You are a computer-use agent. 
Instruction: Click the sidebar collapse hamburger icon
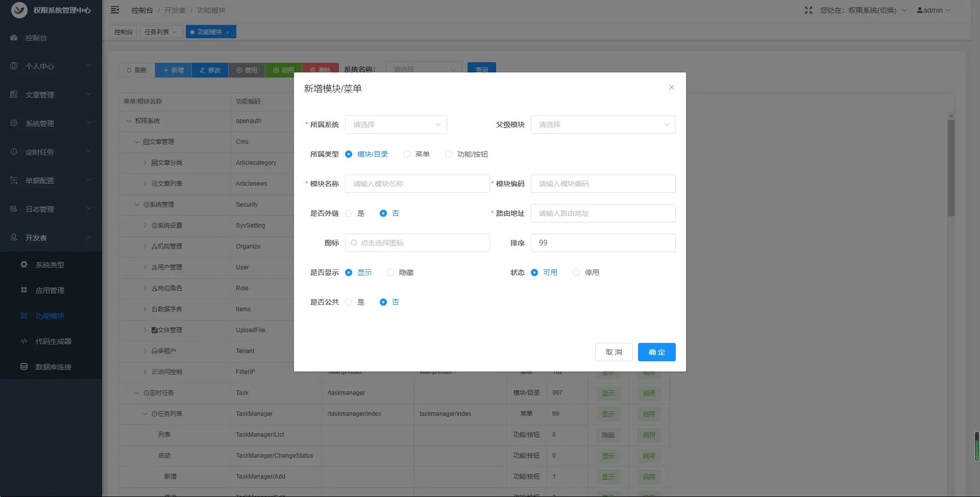(x=115, y=10)
